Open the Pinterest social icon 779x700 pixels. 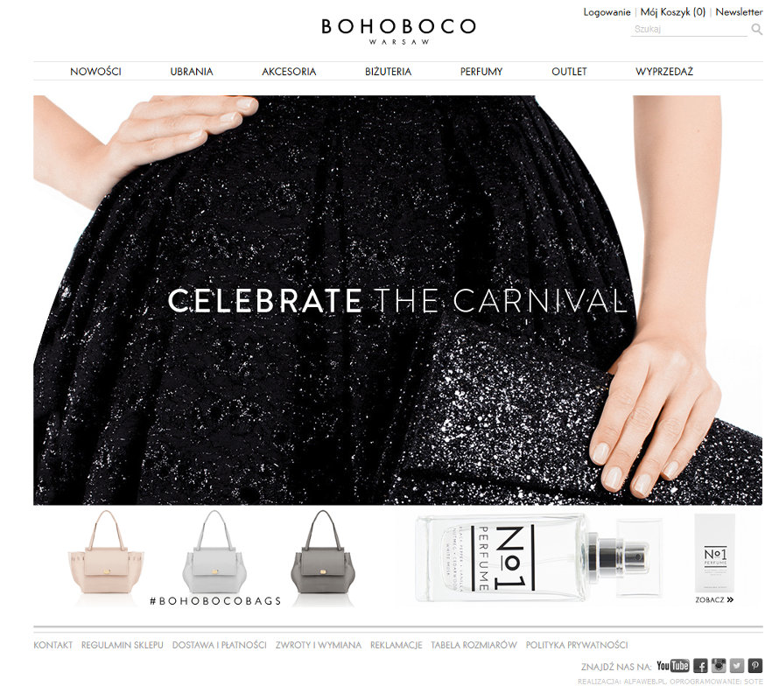pyautogui.click(x=755, y=666)
